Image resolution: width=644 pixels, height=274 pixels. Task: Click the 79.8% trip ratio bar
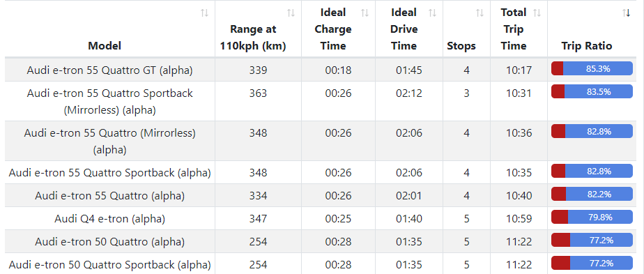click(x=592, y=217)
